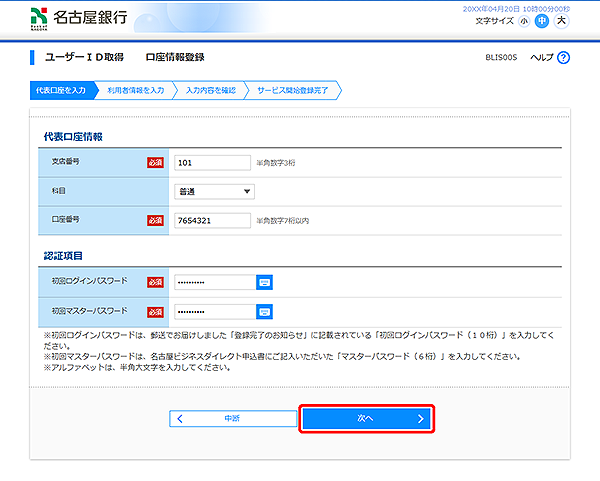
Task: Open software keyboard for 初回マスターパスワード
Action: point(264,311)
